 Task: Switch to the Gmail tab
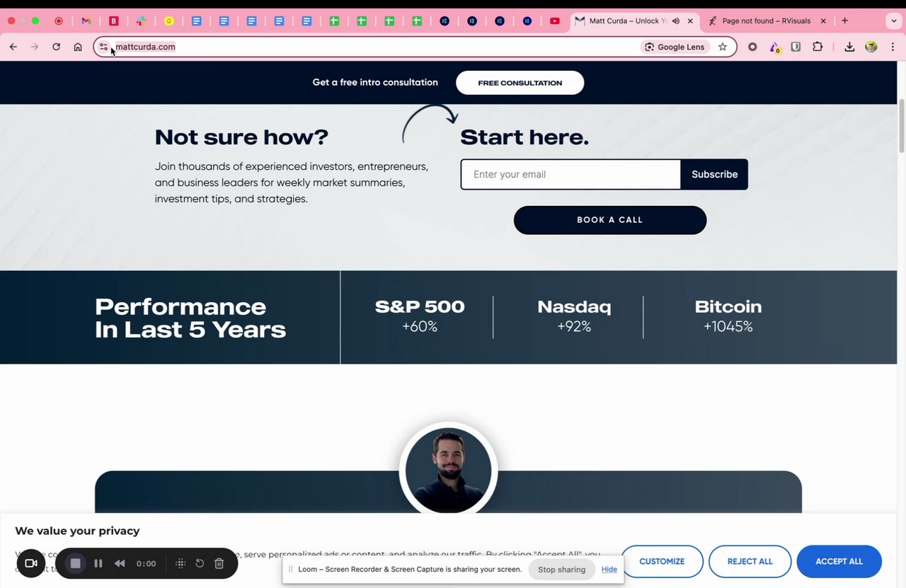click(x=86, y=21)
